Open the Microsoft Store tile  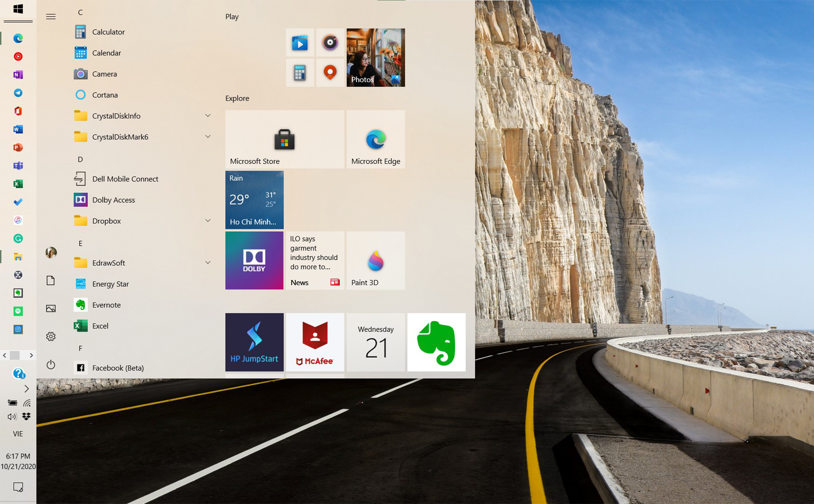285,139
